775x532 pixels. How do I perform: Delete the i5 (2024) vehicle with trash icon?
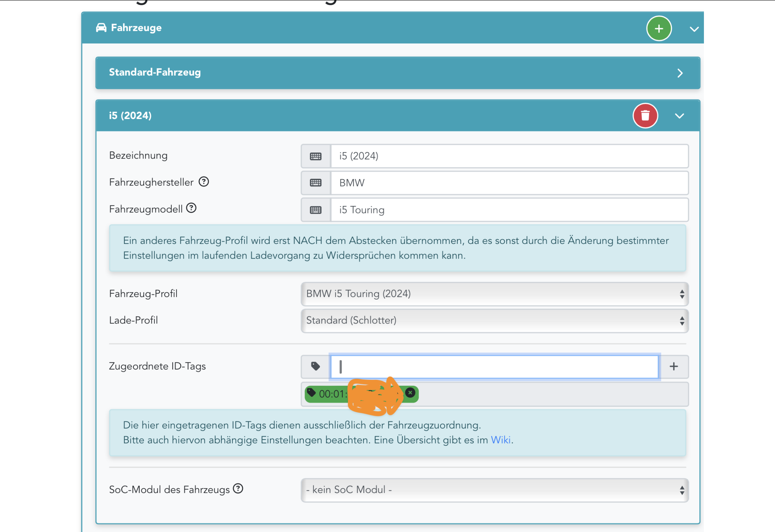pyautogui.click(x=645, y=116)
